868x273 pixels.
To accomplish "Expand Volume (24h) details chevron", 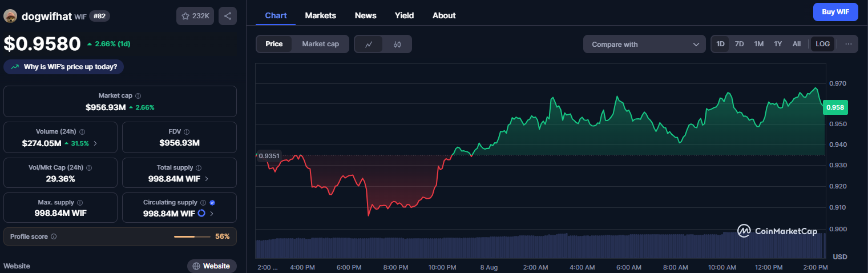I will click(x=95, y=143).
